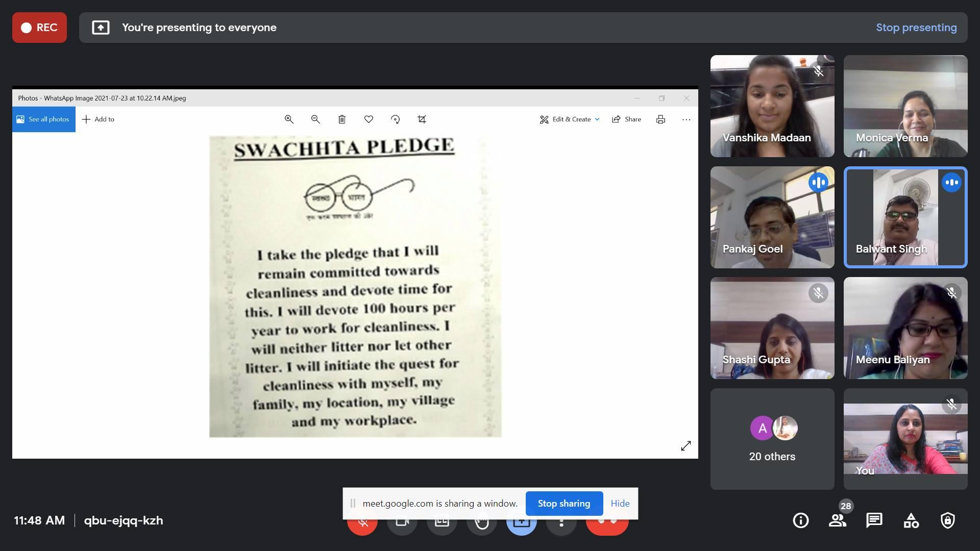Click the rotate image icon
The image size is (980, 551).
click(x=395, y=119)
